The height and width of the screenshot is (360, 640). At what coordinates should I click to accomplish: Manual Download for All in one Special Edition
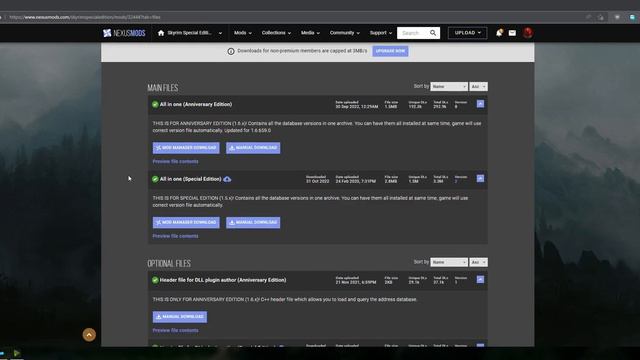(x=253, y=222)
